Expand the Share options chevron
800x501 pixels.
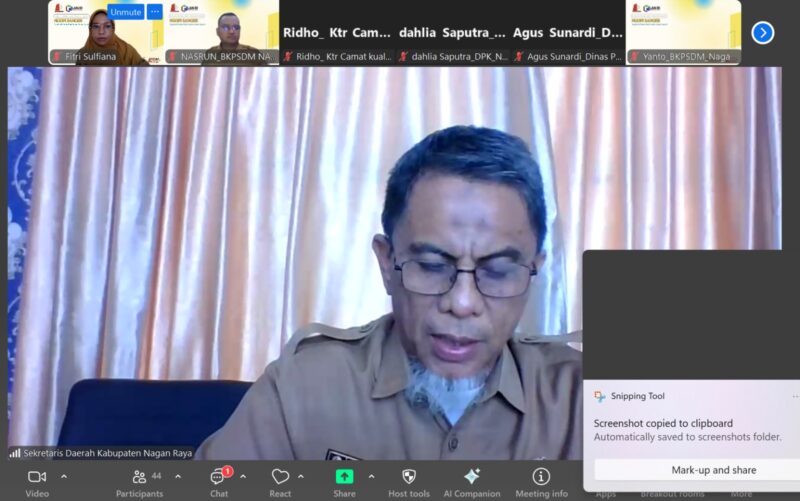click(371, 477)
